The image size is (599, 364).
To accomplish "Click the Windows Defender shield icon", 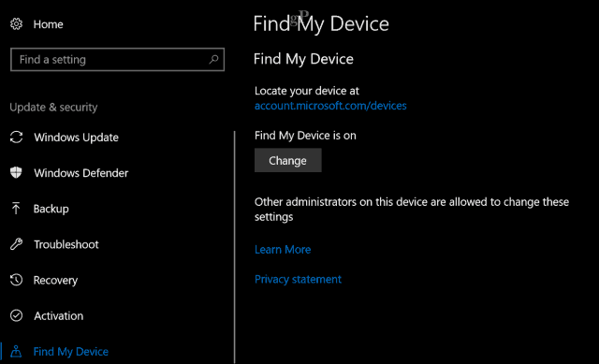I will 16,172.
